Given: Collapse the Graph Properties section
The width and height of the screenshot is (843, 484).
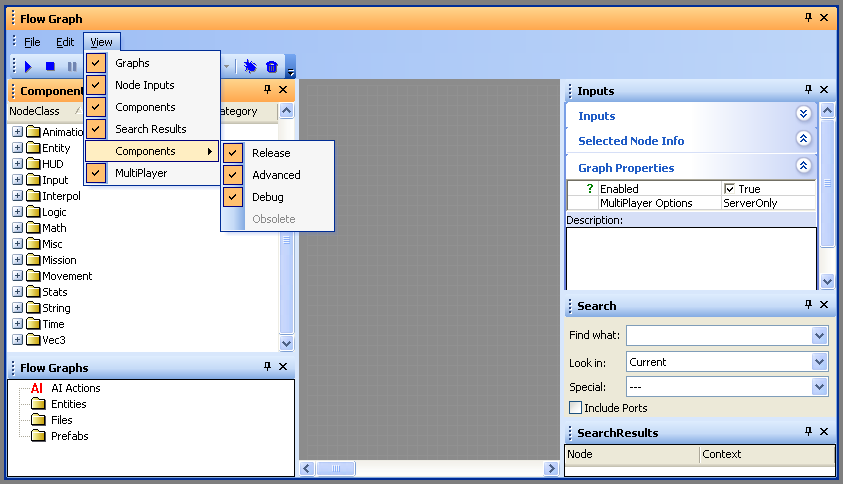Looking at the screenshot, I should click(803, 166).
